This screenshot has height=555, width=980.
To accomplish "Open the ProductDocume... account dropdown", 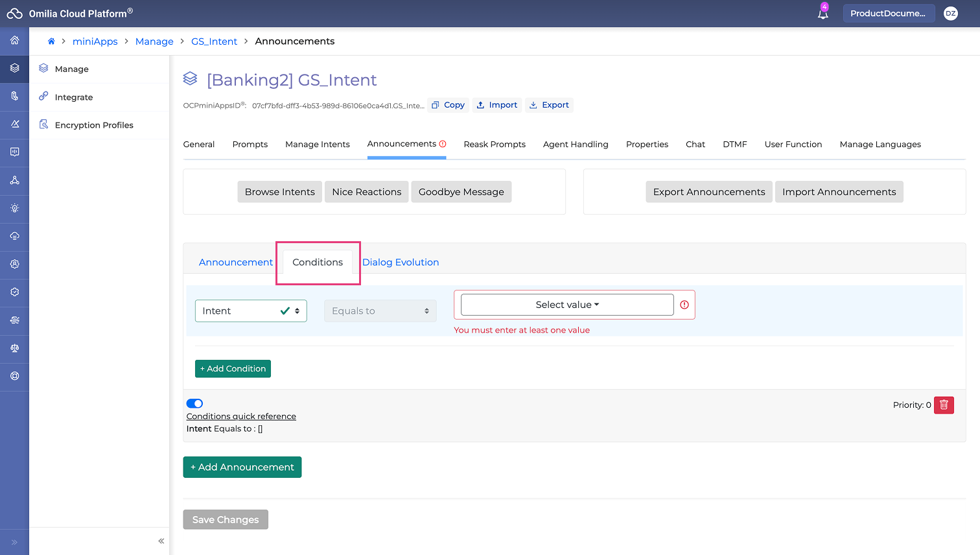I will [888, 14].
